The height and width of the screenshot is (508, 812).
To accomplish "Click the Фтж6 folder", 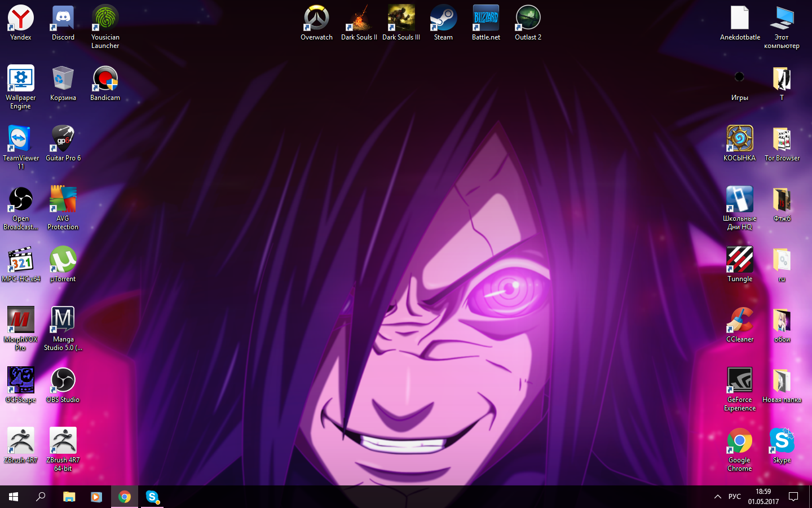I will click(782, 204).
